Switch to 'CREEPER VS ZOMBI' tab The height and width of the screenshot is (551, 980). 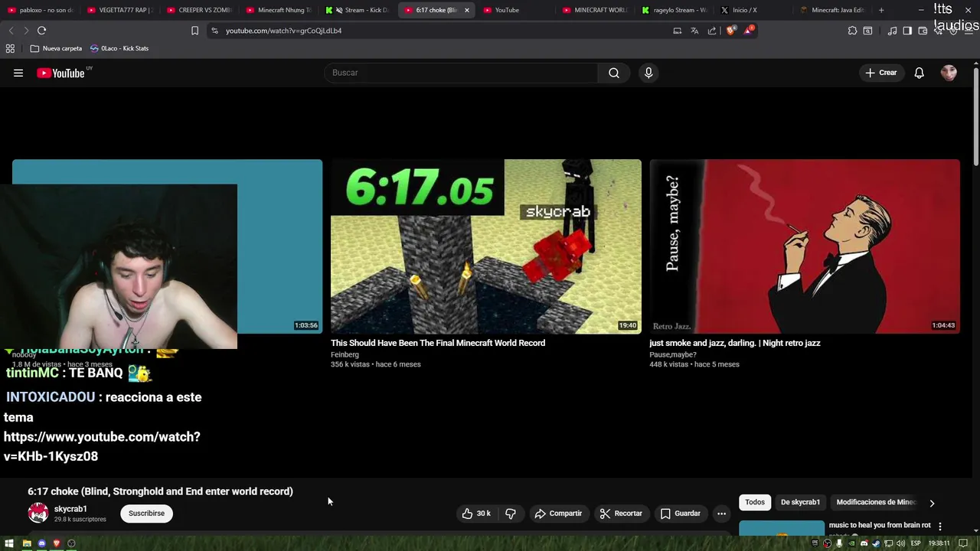click(x=199, y=10)
